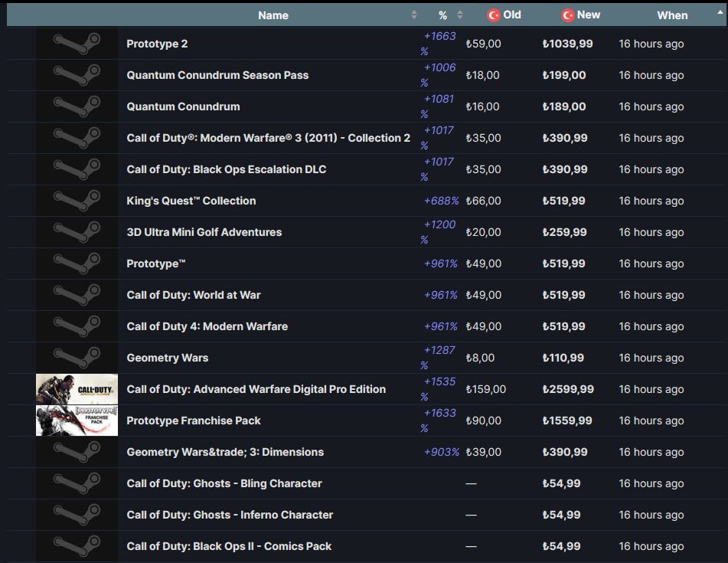Click Steam placeholder icon beside Prototype 2
The height and width of the screenshot is (563, 728).
pyautogui.click(x=77, y=44)
